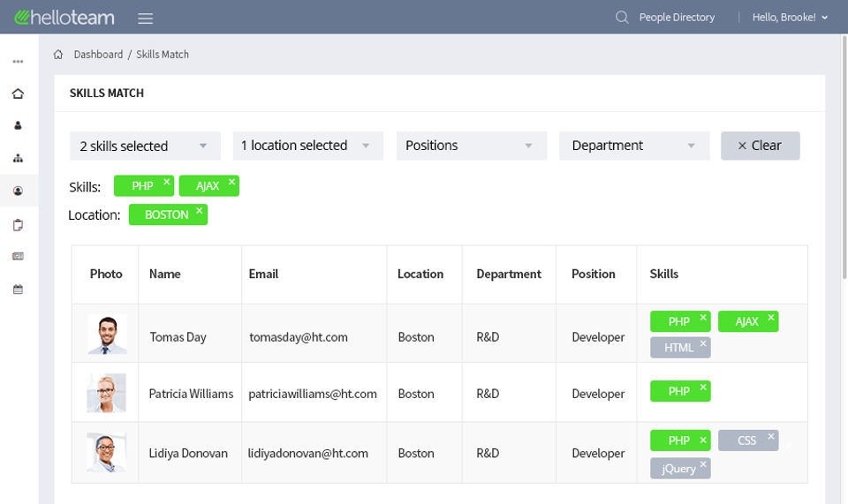Viewport: 848px width, 504px height.
Task: Open the 'Hello, Brooke!' user menu
Action: (x=790, y=18)
